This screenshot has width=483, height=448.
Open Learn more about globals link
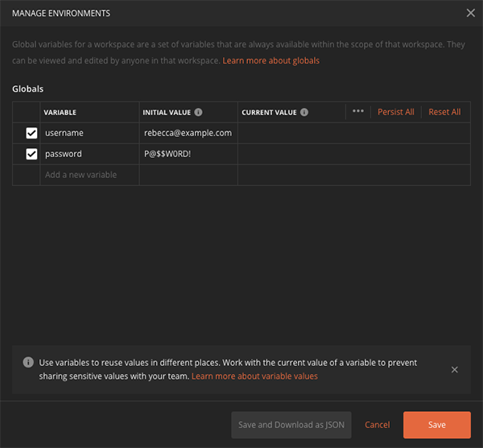270,60
